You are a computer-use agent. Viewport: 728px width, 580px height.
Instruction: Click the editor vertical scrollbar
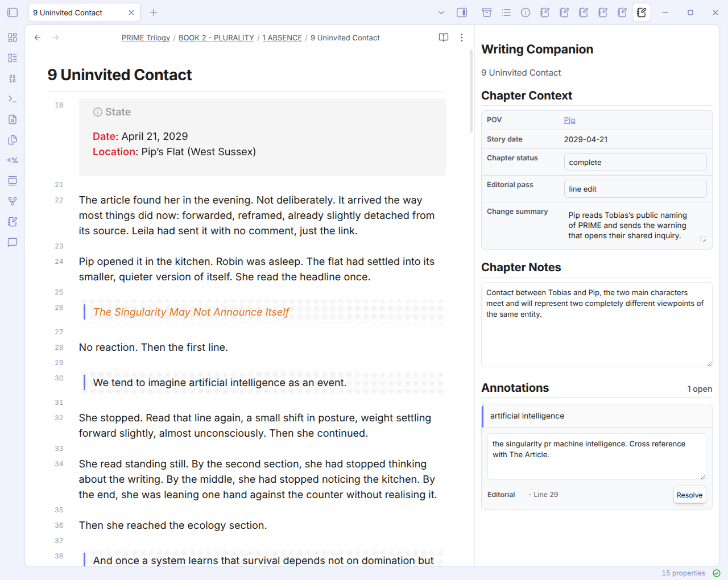pos(471,91)
